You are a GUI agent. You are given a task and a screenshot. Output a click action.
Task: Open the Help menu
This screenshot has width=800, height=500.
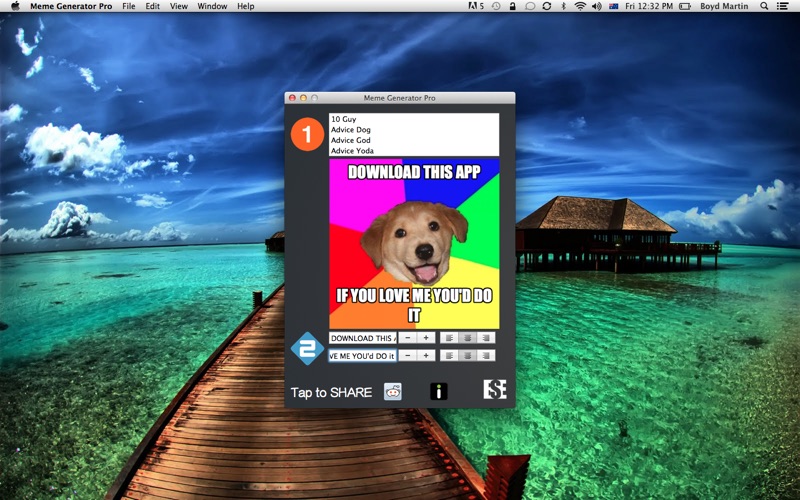(245, 6)
